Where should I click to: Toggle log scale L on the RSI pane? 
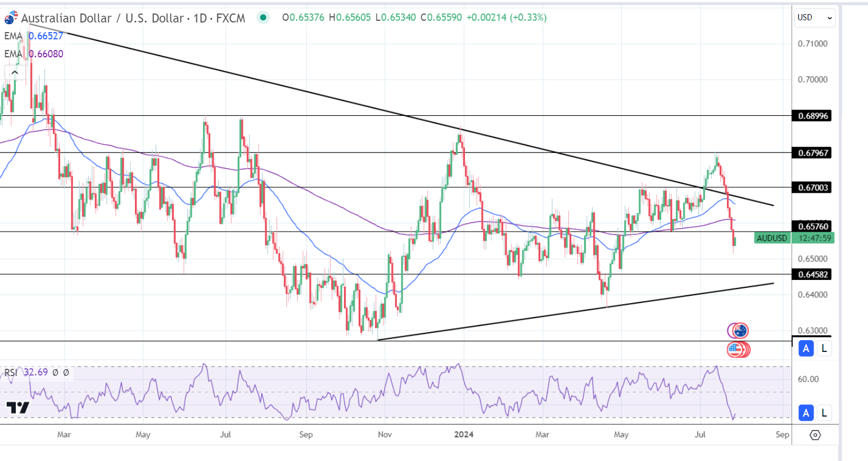pyautogui.click(x=824, y=413)
